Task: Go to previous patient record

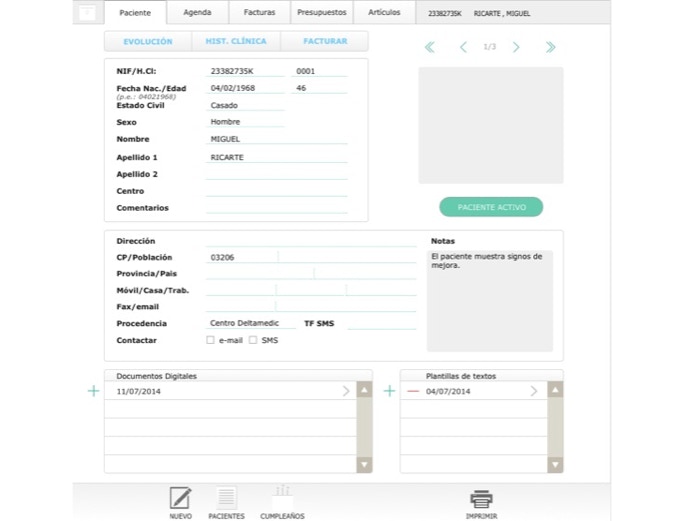Action: (x=463, y=47)
